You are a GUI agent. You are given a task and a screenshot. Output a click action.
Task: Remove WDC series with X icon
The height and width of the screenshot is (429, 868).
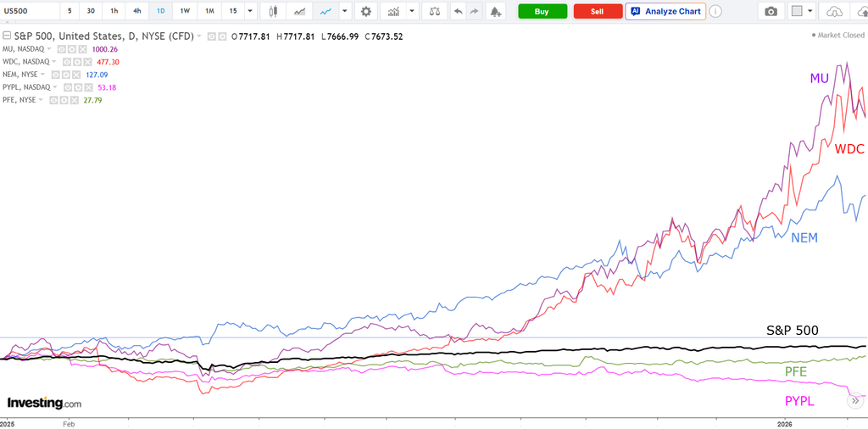(87, 62)
